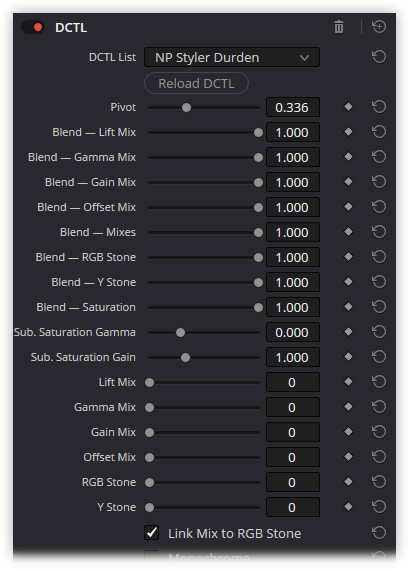Open the DCTL List dropdown
409x571 pixels.
coord(232,57)
